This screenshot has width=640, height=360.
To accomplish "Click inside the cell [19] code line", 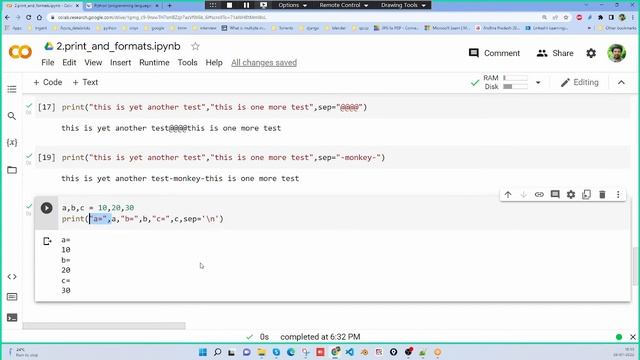I will tap(223, 158).
